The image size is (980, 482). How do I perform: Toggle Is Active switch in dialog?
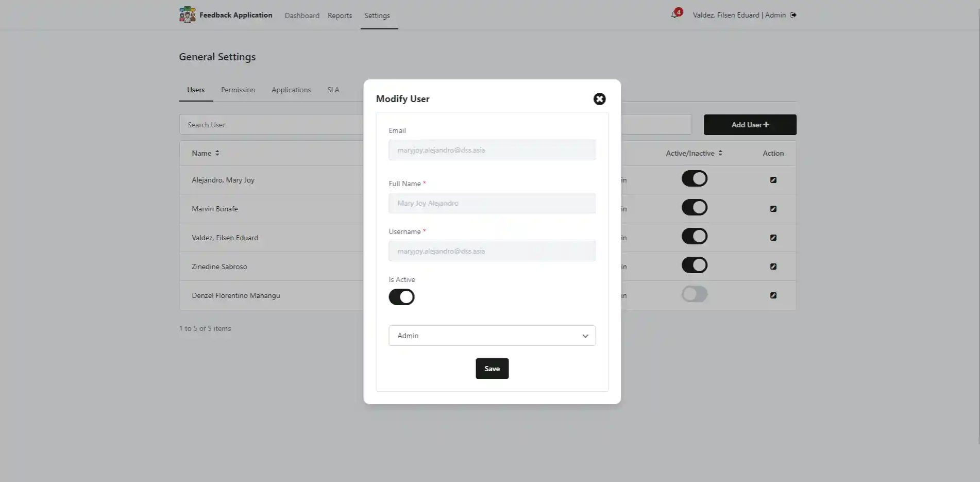[401, 297]
